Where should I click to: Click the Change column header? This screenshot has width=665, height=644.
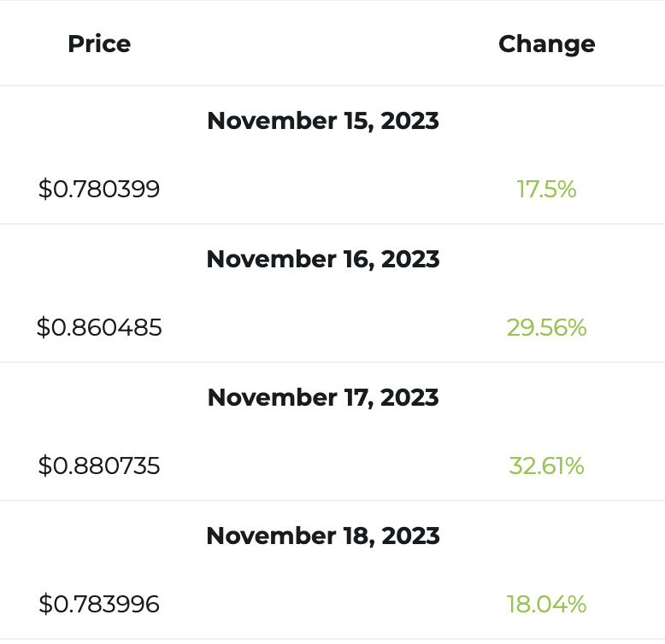pyautogui.click(x=547, y=44)
